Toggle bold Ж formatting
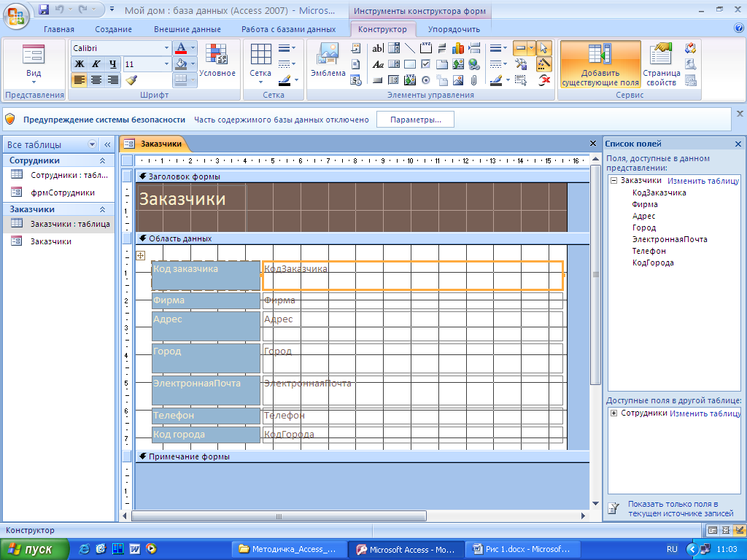The image size is (747, 560). coord(80,64)
